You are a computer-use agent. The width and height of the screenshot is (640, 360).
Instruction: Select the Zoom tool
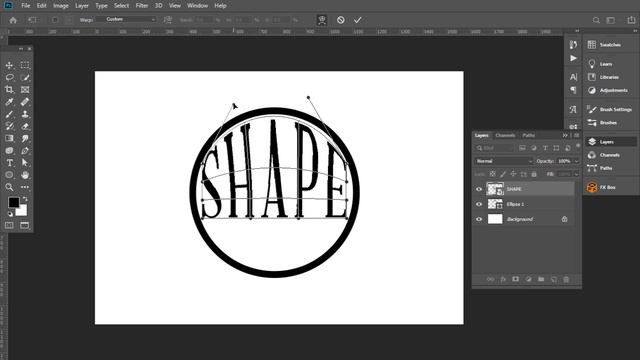click(9, 187)
